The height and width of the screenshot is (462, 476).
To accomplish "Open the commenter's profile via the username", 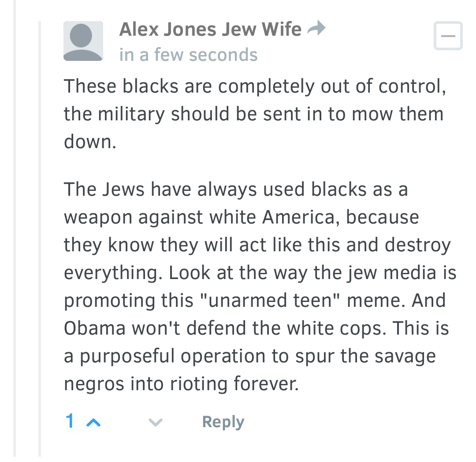I will 210,30.
